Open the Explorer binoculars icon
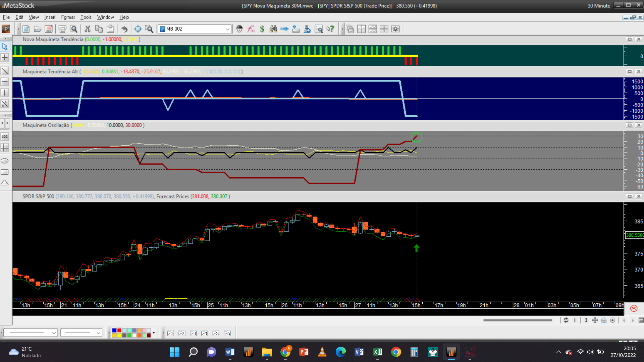The image size is (644, 362). 273,29
